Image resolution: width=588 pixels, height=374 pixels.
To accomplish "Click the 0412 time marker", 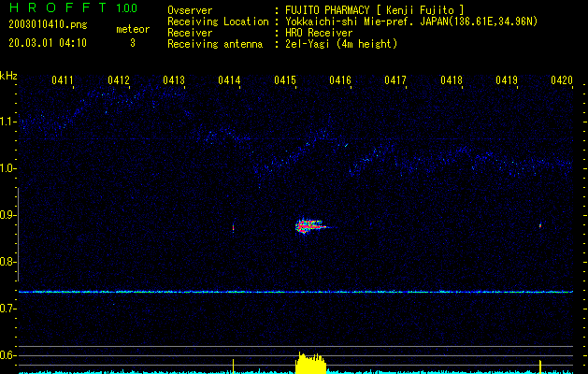I will point(119,80).
